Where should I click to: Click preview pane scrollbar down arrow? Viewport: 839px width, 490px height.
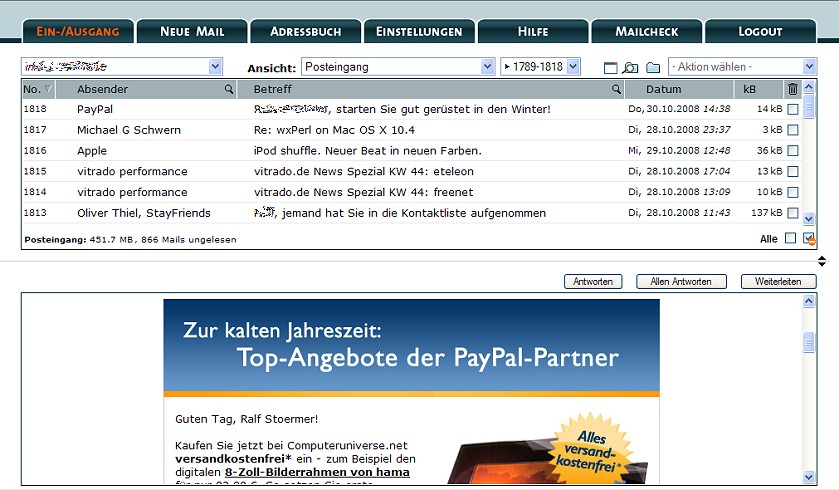tap(809, 477)
